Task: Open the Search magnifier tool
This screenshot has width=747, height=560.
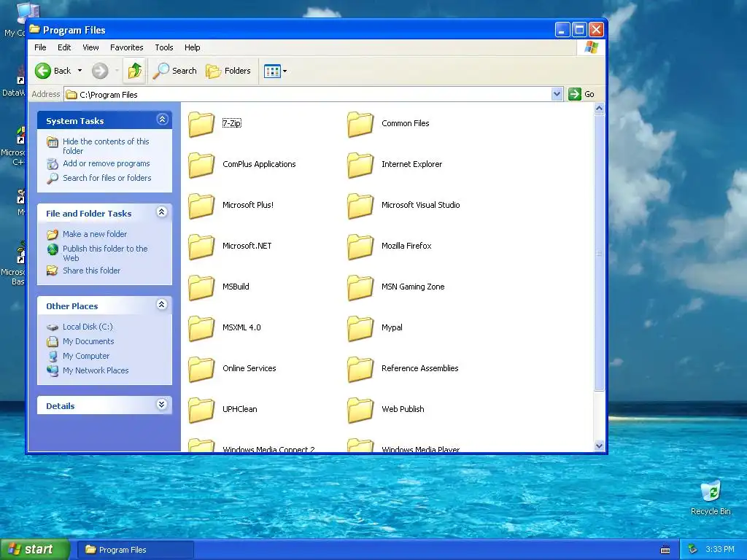Action: point(174,71)
